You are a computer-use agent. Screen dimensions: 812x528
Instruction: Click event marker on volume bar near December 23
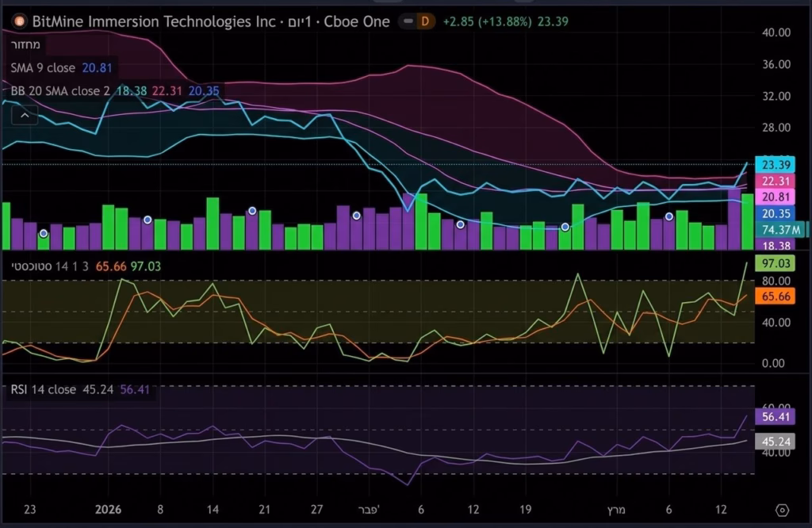coord(44,234)
